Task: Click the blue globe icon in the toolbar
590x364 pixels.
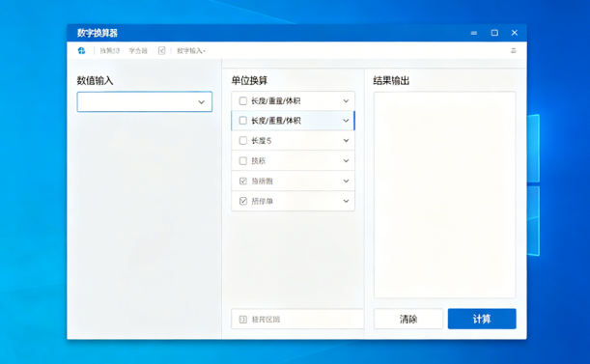Action: pyautogui.click(x=82, y=51)
